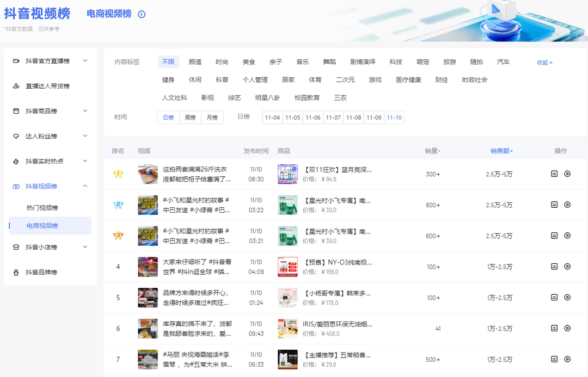Open 抖音品牌榜 using its trophy icon
This screenshot has height=377, width=588.
point(16,272)
